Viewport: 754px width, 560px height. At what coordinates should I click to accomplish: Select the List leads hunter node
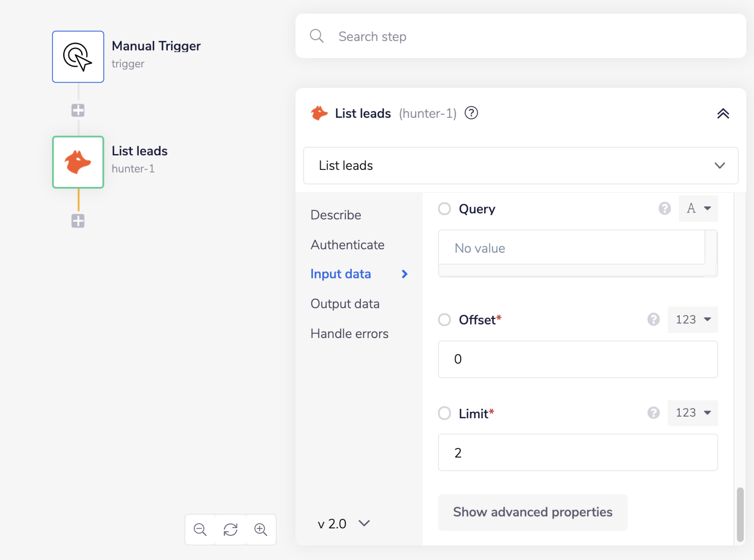[x=78, y=162]
